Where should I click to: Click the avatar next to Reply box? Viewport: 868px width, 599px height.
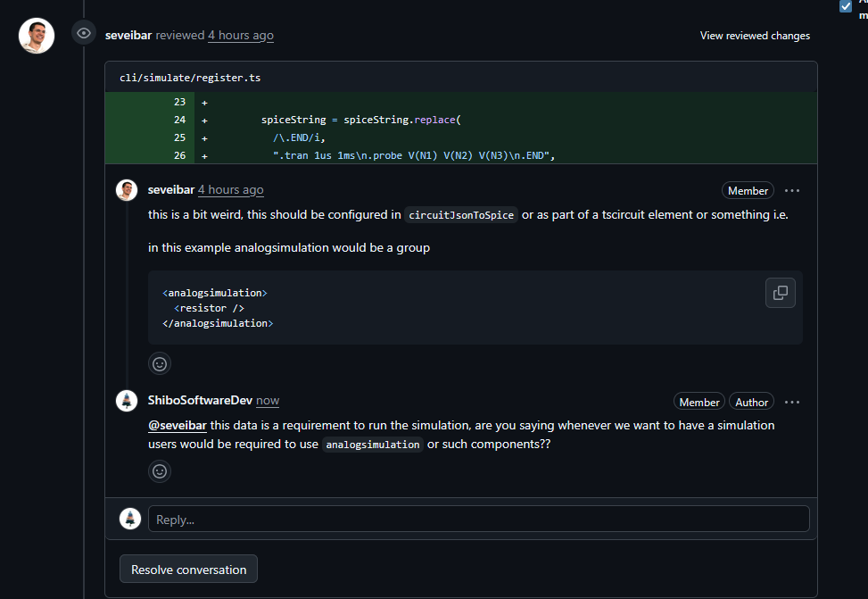(x=130, y=519)
